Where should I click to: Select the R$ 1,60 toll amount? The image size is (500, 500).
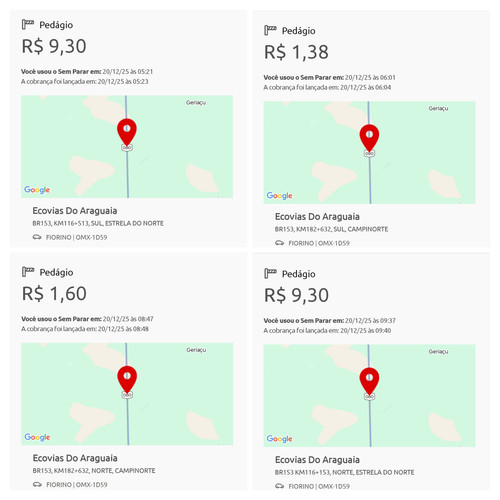tap(54, 294)
